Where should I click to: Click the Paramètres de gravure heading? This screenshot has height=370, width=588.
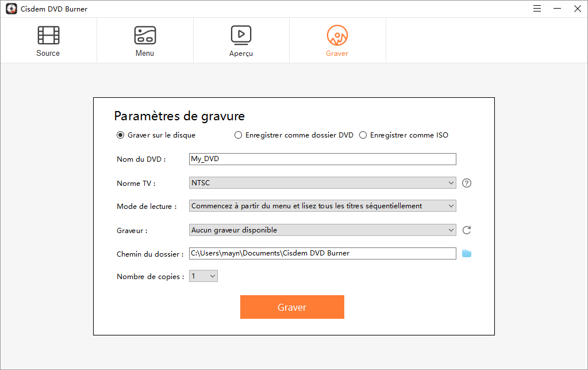coord(179,116)
